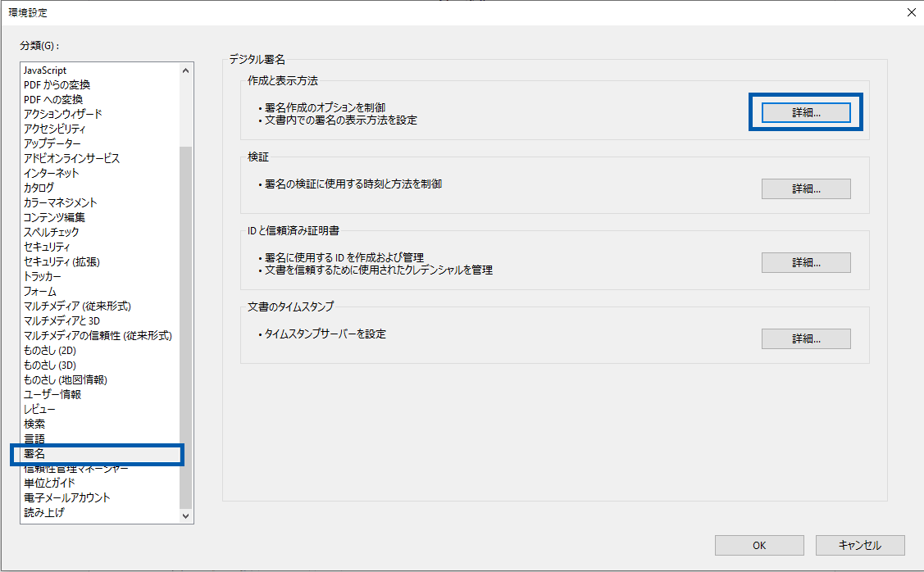Viewport: 924px width, 572px height.
Task: Click the キャンセル button
Action: [x=860, y=546]
